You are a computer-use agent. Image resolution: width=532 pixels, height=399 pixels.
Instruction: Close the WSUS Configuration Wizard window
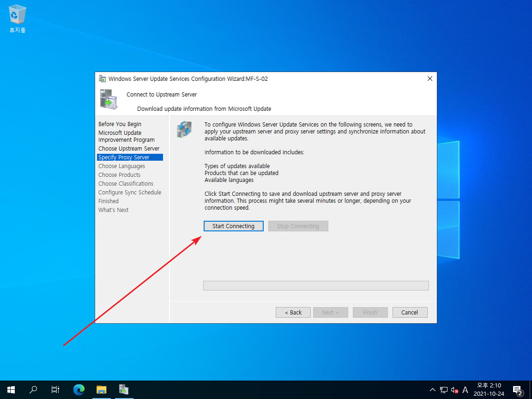429,79
